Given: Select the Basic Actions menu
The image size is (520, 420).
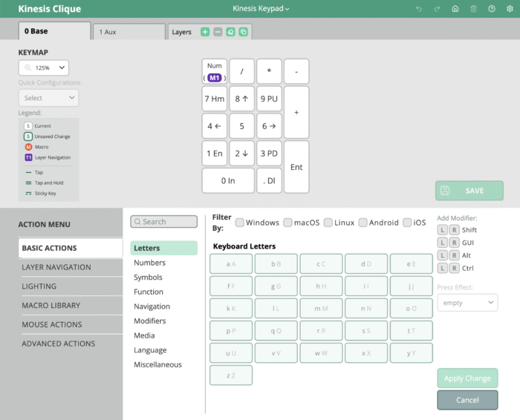Looking at the screenshot, I should coord(71,248).
